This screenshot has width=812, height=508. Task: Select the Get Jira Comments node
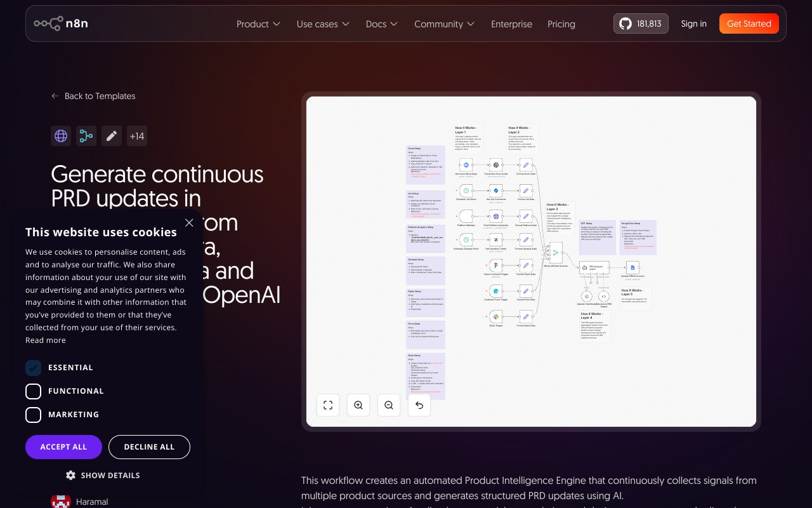(x=496, y=190)
